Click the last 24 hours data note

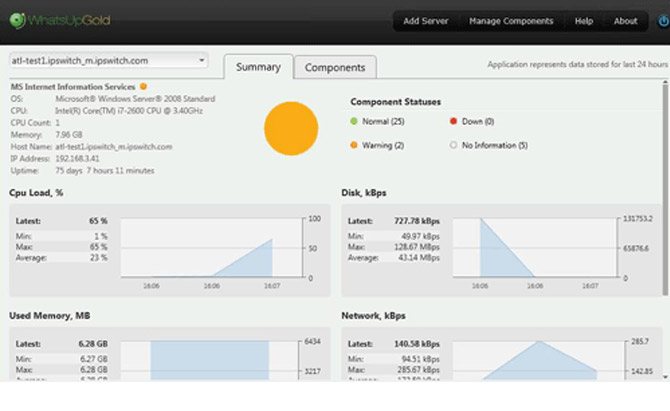[x=578, y=64]
